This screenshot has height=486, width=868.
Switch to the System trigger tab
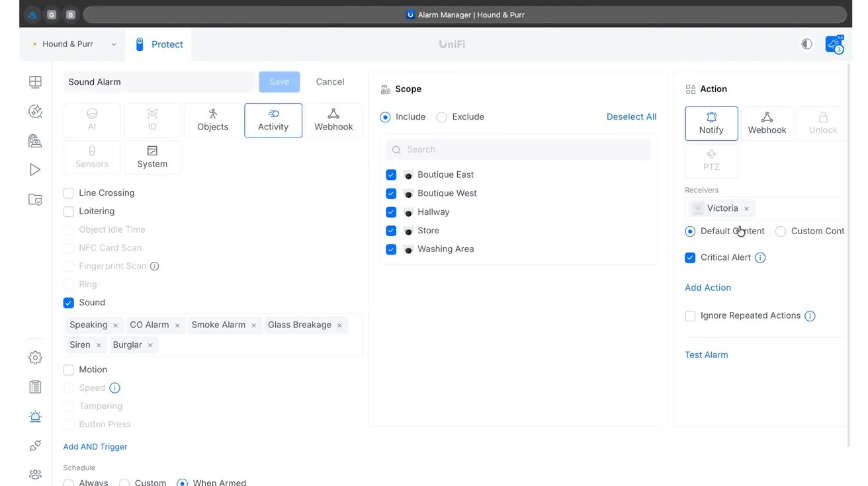(152, 157)
